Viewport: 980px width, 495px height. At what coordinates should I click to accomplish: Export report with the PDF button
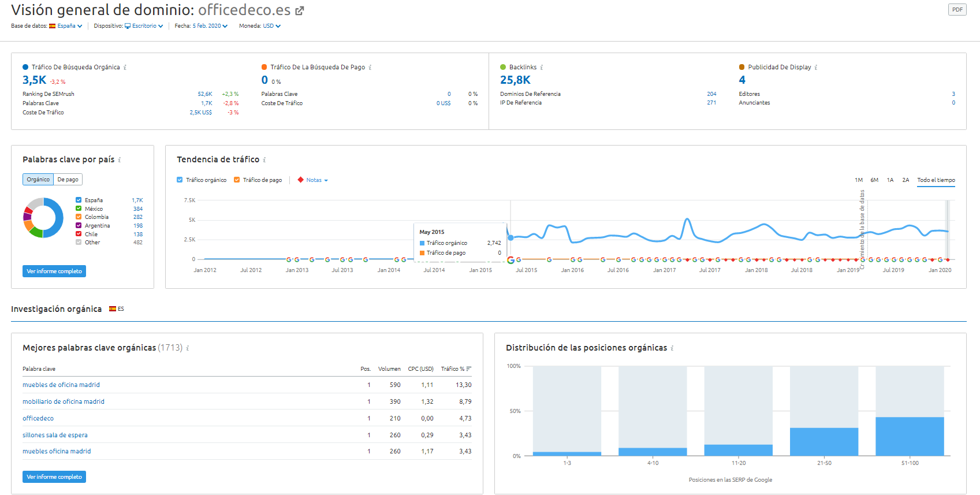(x=957, y=10)
